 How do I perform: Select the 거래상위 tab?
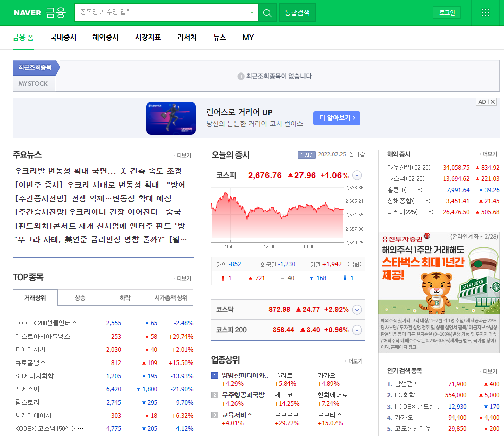pyautogui.click(x=36, y=298)
